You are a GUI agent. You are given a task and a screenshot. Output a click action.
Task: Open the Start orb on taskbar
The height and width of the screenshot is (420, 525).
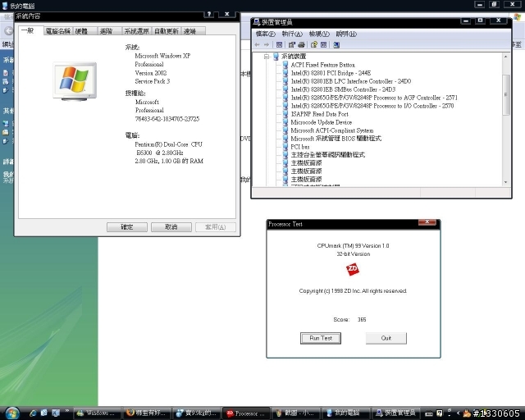click(12, 413)
